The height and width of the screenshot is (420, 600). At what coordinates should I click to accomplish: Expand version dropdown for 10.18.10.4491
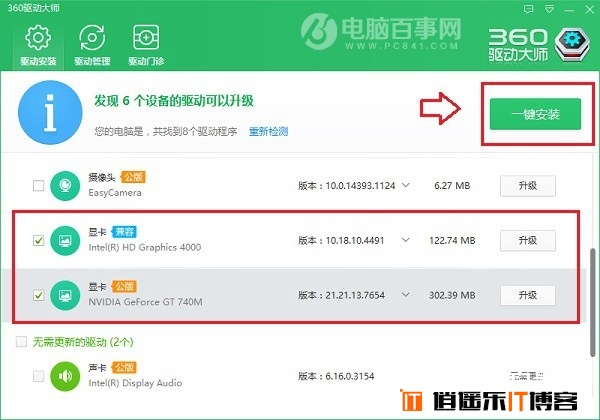pyautogui.click(x=406, y=240)
